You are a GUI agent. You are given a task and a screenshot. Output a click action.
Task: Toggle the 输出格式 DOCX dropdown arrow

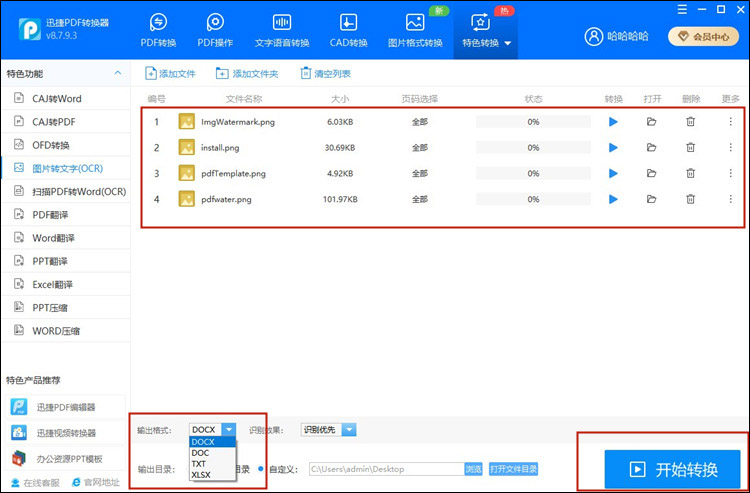[x=229, y=429]
